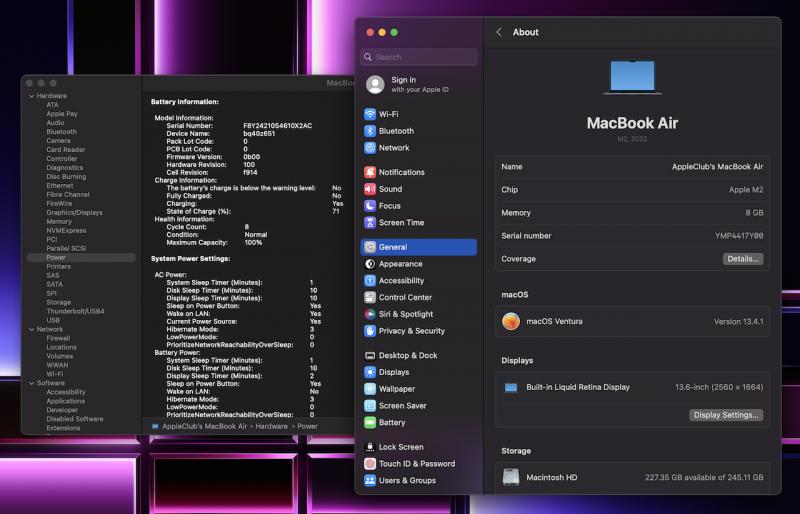This screenshot has width=800, height=514.
Task: Open Wi-Fi settings icon in sidebar
Action: (x=370, y=114)
